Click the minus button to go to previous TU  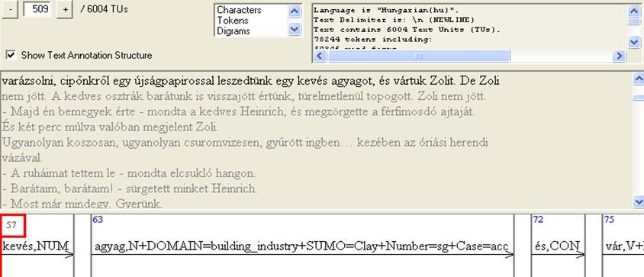[9, 10]
